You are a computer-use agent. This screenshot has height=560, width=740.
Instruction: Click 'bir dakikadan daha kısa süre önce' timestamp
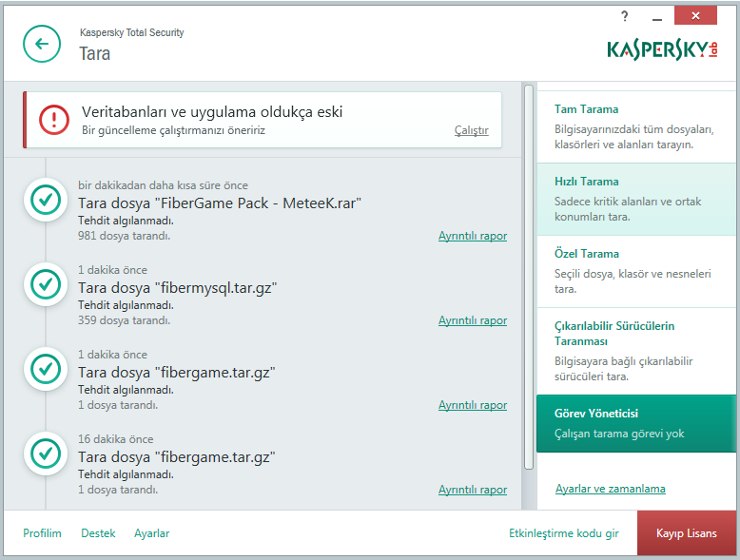pyautogui.click(x=163, y=185)
